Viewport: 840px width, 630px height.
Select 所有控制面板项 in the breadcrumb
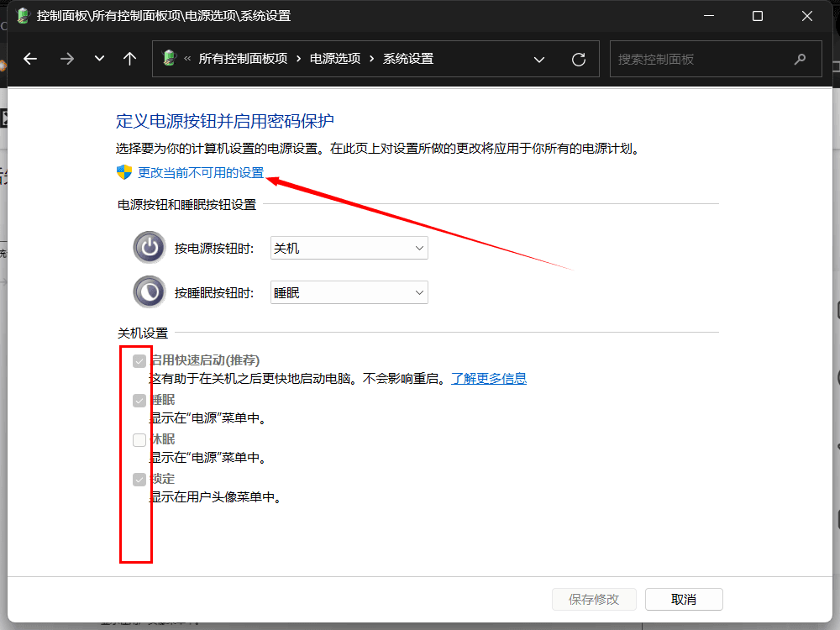point(243,59)
